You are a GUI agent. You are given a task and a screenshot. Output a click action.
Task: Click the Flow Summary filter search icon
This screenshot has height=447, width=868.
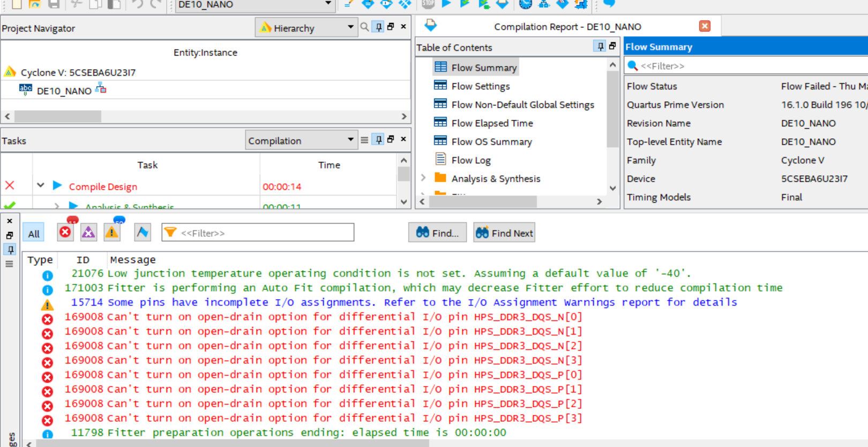point(633,65)
